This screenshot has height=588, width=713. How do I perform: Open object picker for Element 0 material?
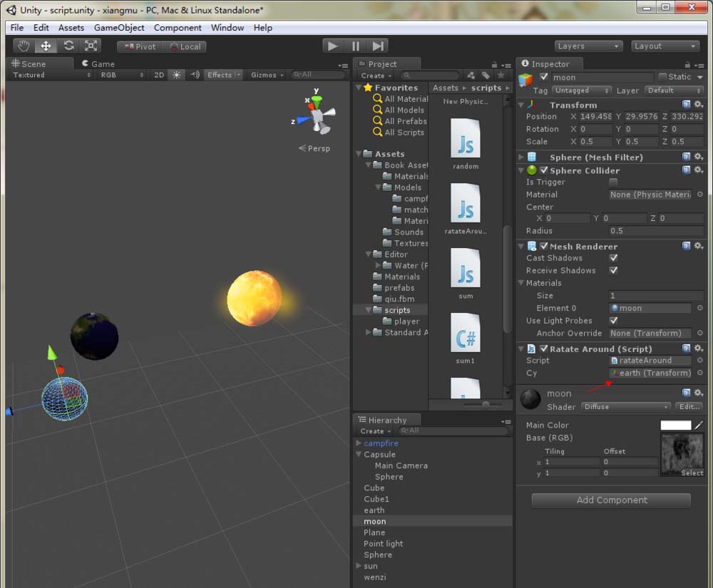(700, 308)
